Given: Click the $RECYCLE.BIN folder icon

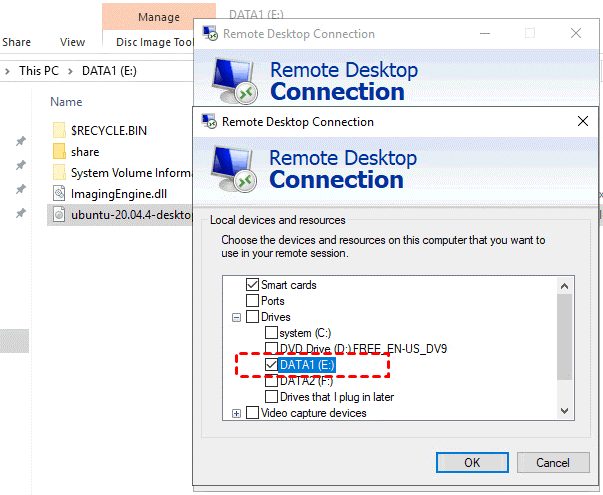Looking at the screenshot, I should (x=59, y=130).
